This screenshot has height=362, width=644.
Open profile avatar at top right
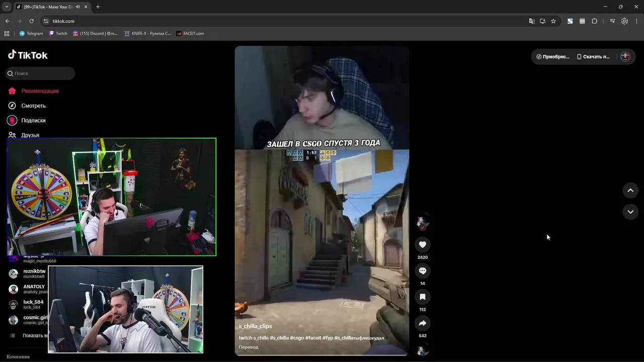625,57
